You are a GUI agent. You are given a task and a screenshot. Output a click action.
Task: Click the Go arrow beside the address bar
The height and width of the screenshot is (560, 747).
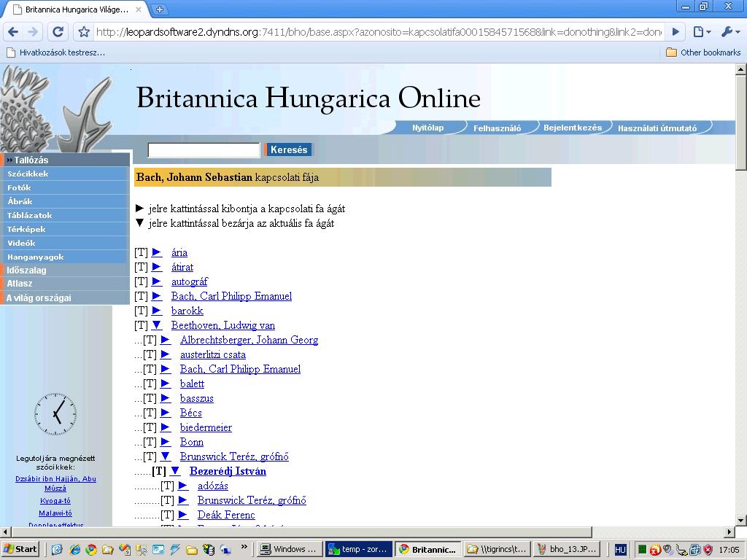(x=676, y=32)
